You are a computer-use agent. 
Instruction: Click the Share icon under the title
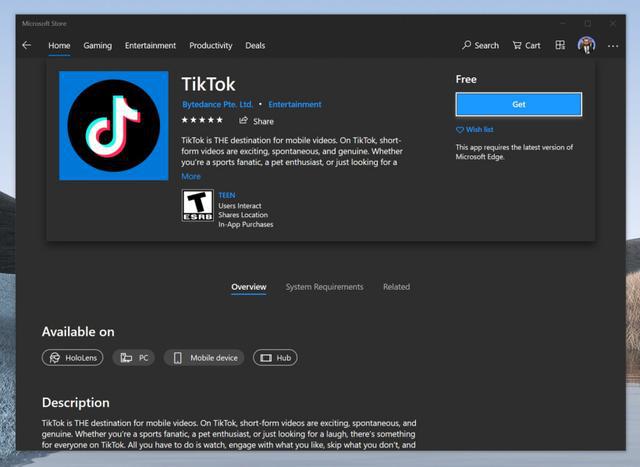pos(244,120)
